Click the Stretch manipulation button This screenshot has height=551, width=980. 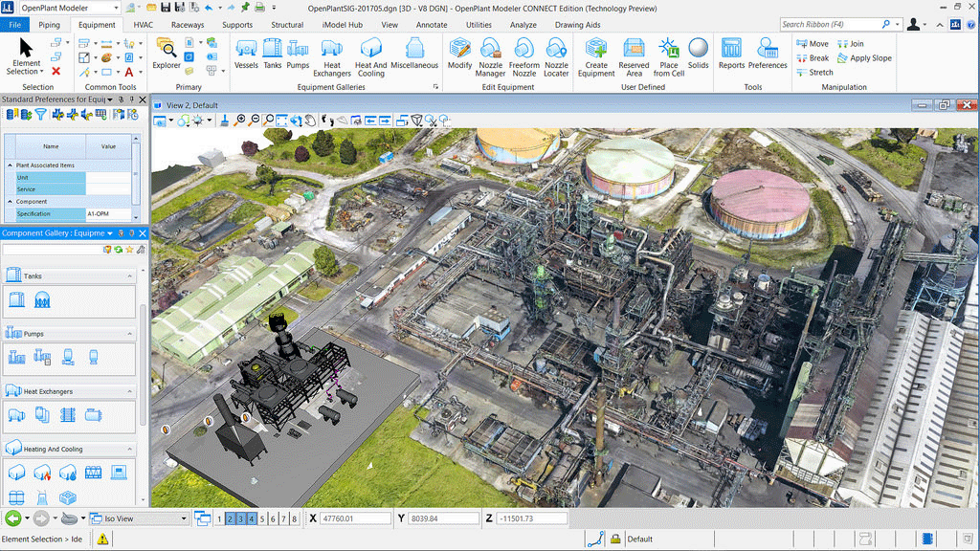pyautogui.click(x=813, y=73)
